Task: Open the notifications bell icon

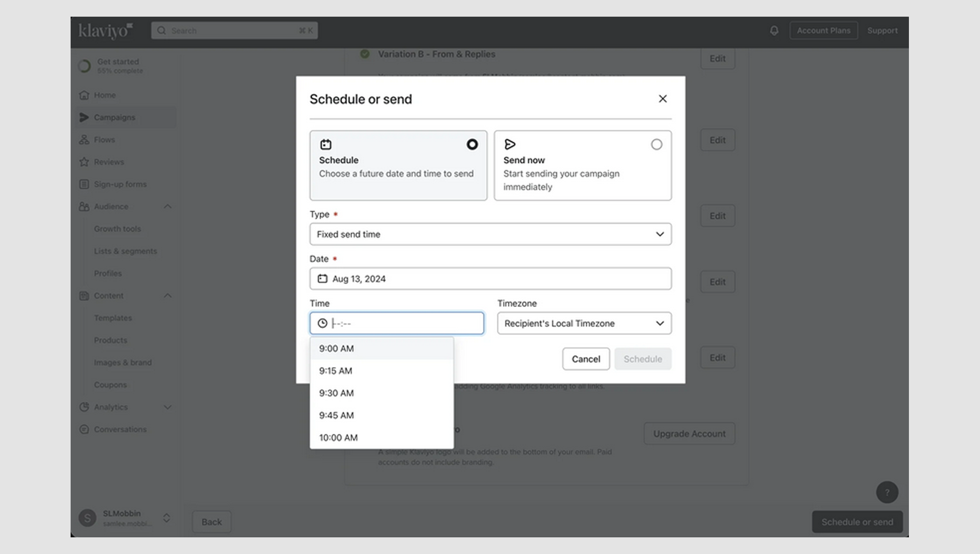Action: (x=774, y=30)
